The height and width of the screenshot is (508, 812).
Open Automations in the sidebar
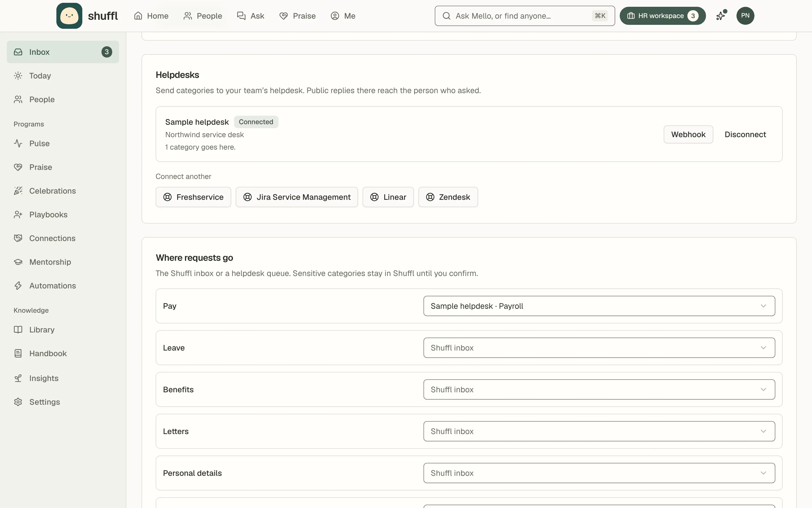[x=63, y=286]
